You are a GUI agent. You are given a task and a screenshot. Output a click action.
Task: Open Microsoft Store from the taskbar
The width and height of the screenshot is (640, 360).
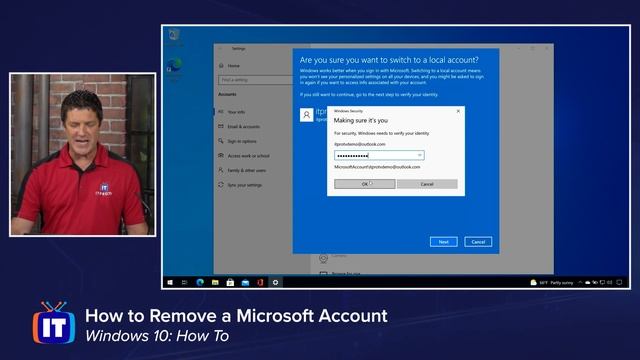(230, 282)
